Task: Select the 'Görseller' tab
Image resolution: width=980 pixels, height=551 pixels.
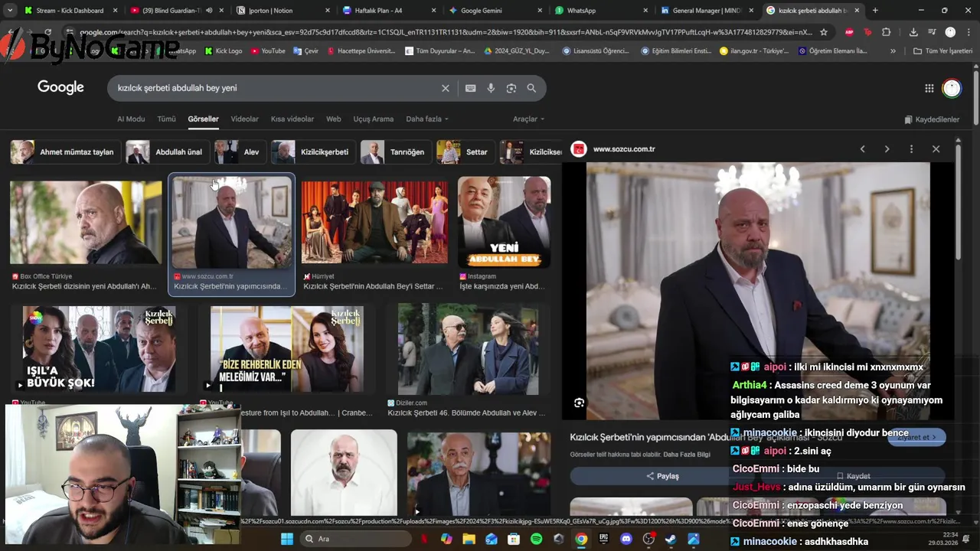Action: [x=203, y=119]
